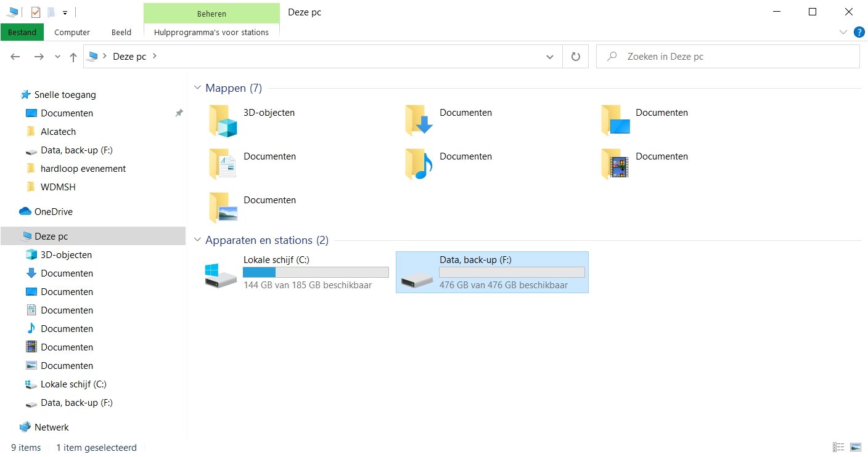This screenshot has width=868, height=457.
Task: Select Data, back-up (F:) under Deze pc
Action: click(76, 403)
